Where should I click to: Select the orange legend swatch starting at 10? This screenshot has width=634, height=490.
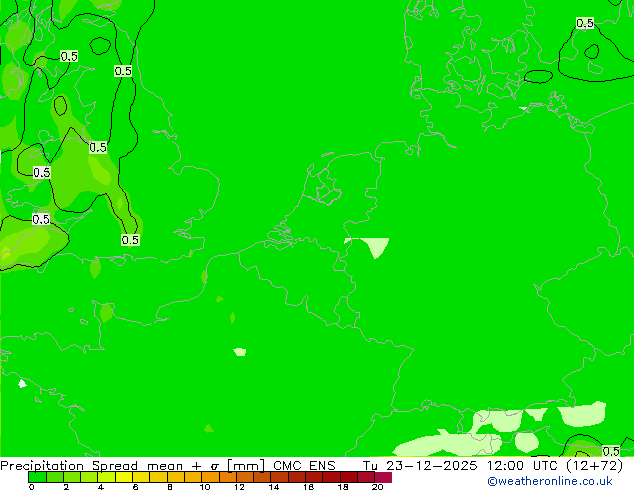click(x=210, y=477)
